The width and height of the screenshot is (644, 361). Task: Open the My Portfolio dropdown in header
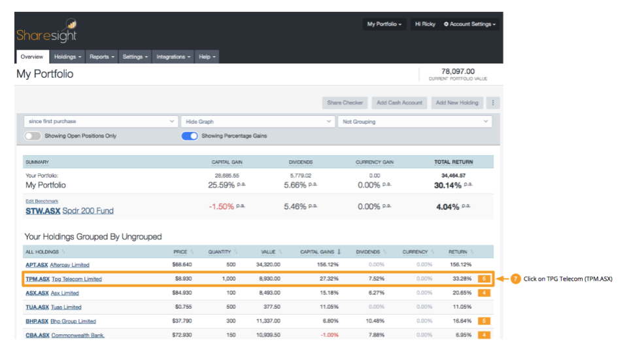(x=384, y=24)
